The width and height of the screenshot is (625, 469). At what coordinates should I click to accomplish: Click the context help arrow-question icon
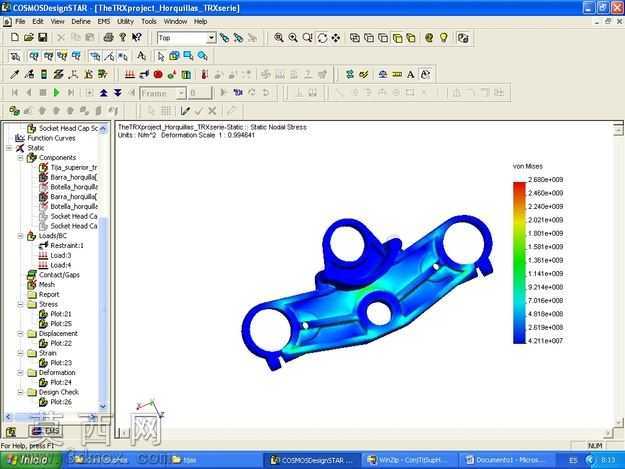click(x=137, y=38)
